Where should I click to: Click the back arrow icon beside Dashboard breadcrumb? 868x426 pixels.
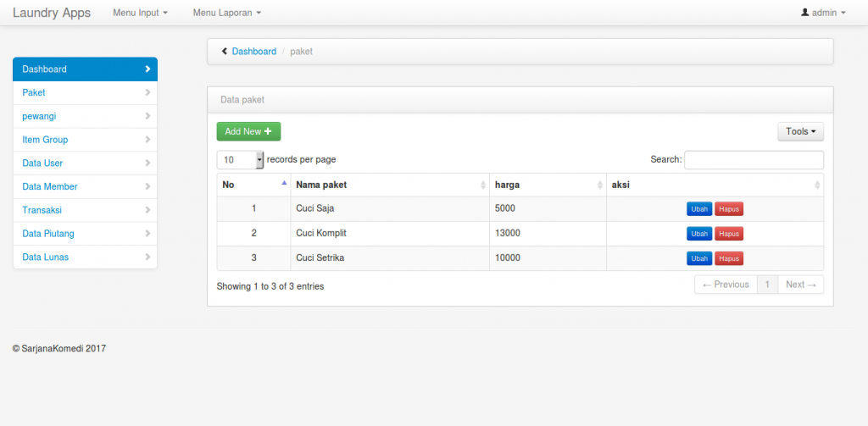tap(224, 52)
